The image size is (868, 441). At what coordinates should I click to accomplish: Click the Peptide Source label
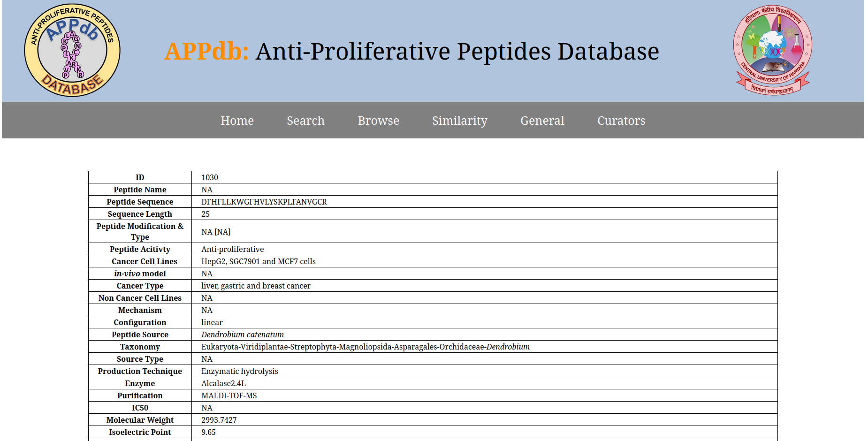140,335
